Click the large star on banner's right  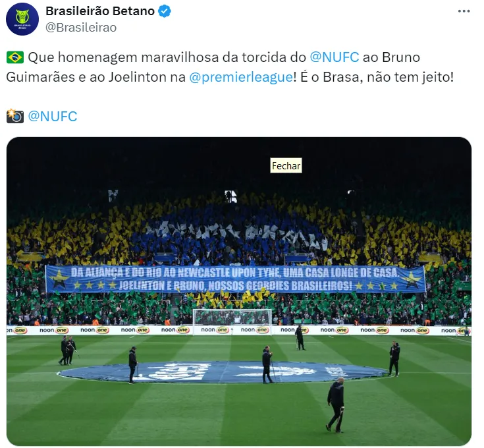click(x=412, y=279)
